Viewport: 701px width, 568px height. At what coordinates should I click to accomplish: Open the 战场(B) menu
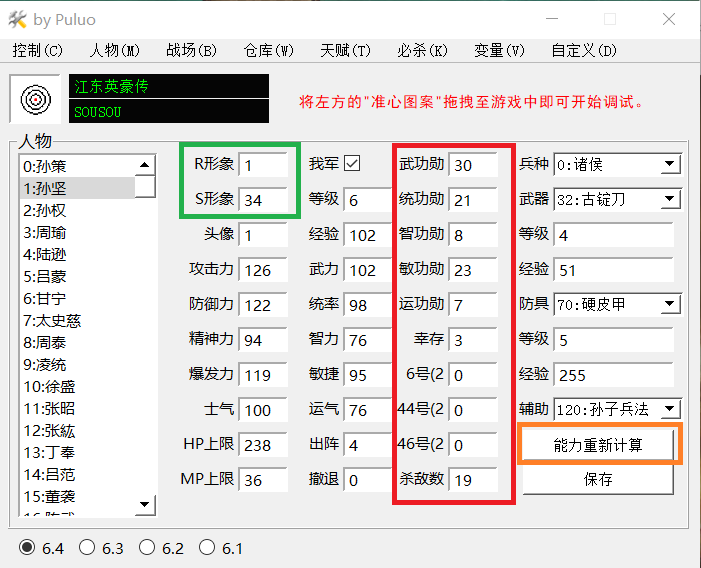coord(191,50)
